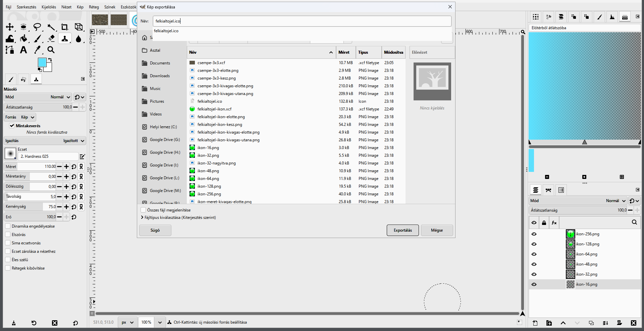Select the Color Picker tool
The width and height of the screenshot is (644, 331).
37,50
